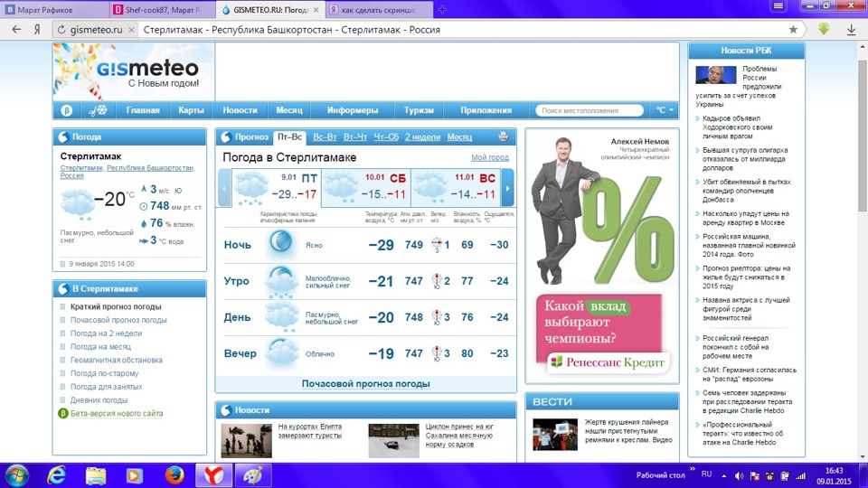This screenshot has height=488, width=868.
Task: Select the 'Пт–Вс' forecast tab
Action: [289, 136]
